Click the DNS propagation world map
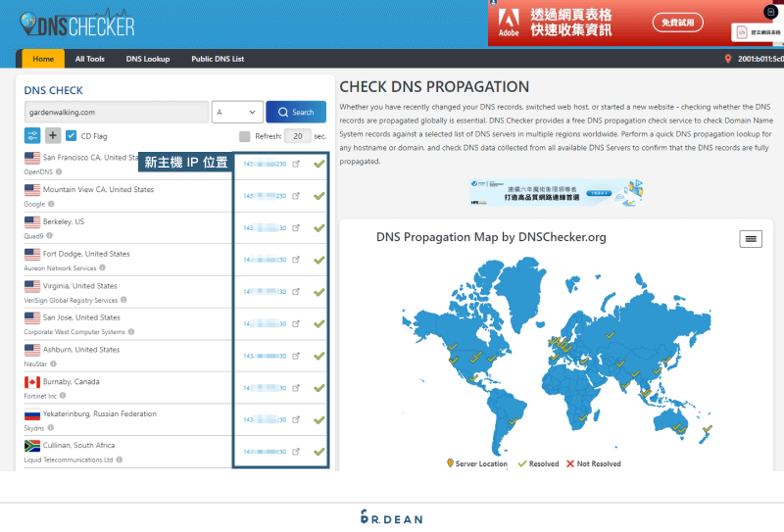The height and width of the screenshot is (532, 784). pos(556,355)
